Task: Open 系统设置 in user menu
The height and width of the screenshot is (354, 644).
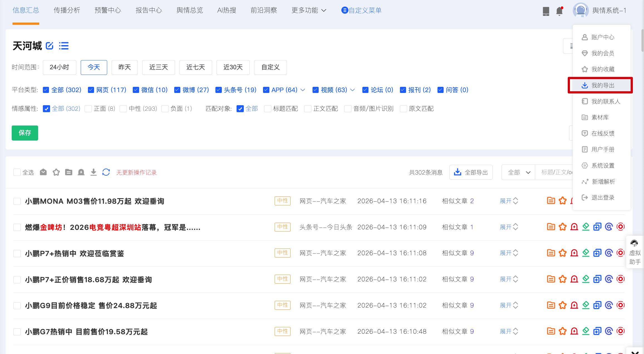Action: tap(602, 165)
